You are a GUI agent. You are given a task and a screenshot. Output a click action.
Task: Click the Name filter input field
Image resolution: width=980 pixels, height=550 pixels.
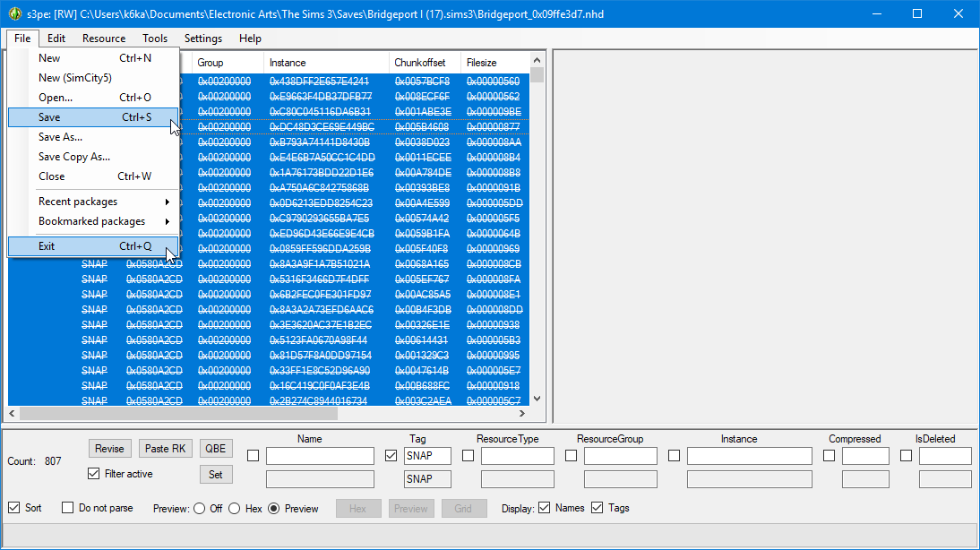[x=320, y=456]
